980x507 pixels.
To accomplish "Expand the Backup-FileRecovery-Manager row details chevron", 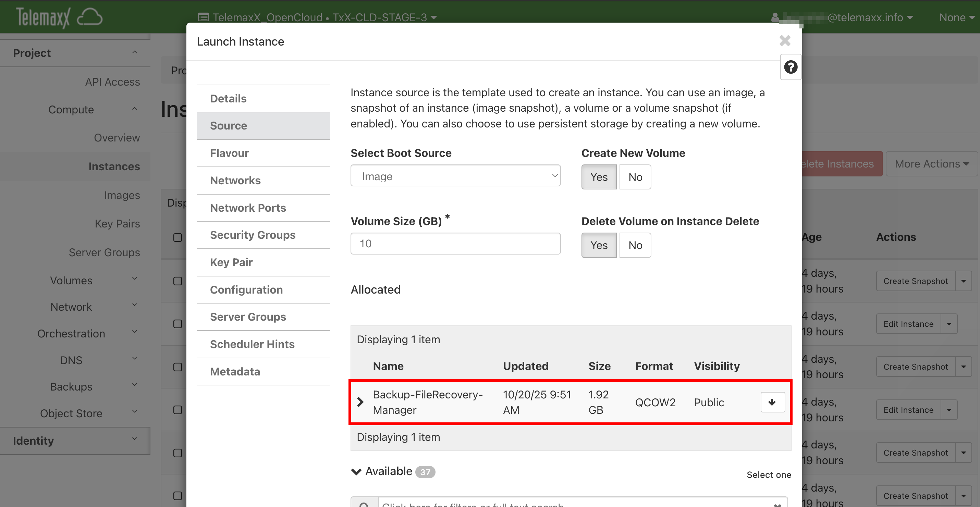I will [x=360, y=402].
